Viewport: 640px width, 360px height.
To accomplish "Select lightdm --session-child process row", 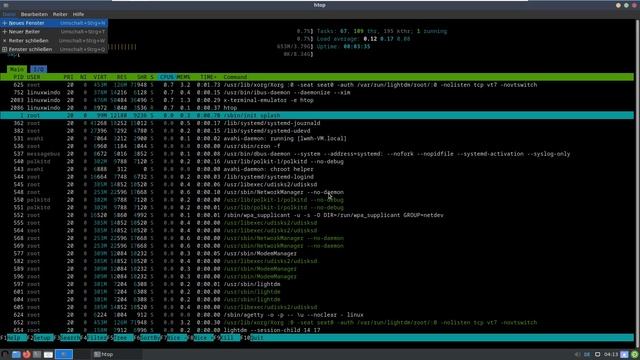I will coord(317,330).
